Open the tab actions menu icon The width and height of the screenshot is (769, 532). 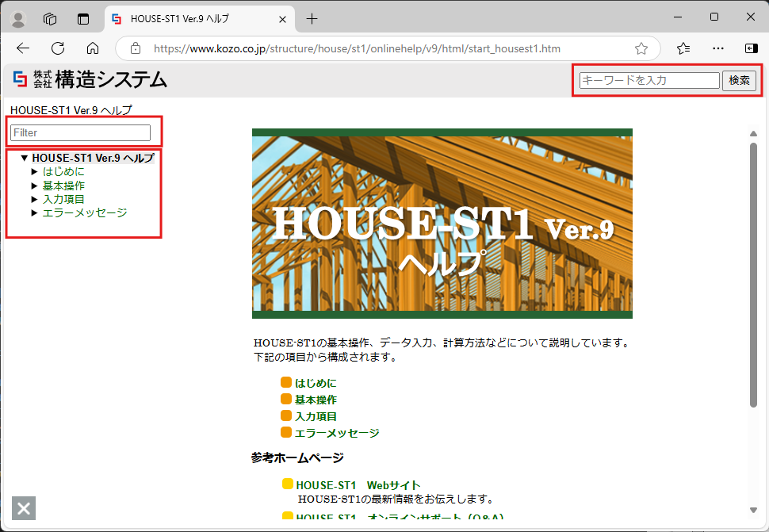point(83,19)
